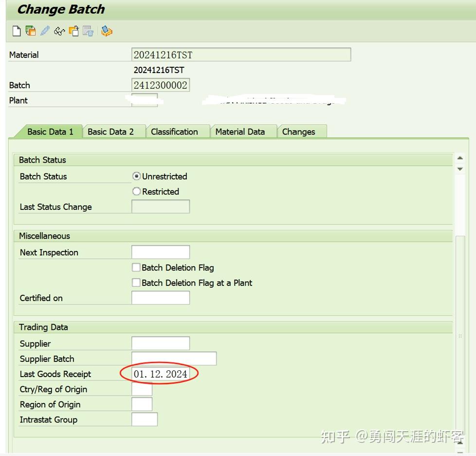Click the circled Last Goods Receipt date field
The height and width of the screenshot is (456, 476).
point(161,374)
